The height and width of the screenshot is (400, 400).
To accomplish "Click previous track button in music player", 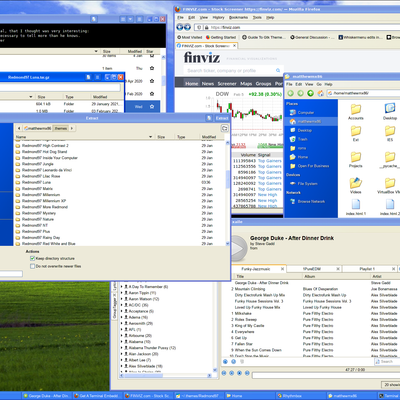I will tap(224, 373).
